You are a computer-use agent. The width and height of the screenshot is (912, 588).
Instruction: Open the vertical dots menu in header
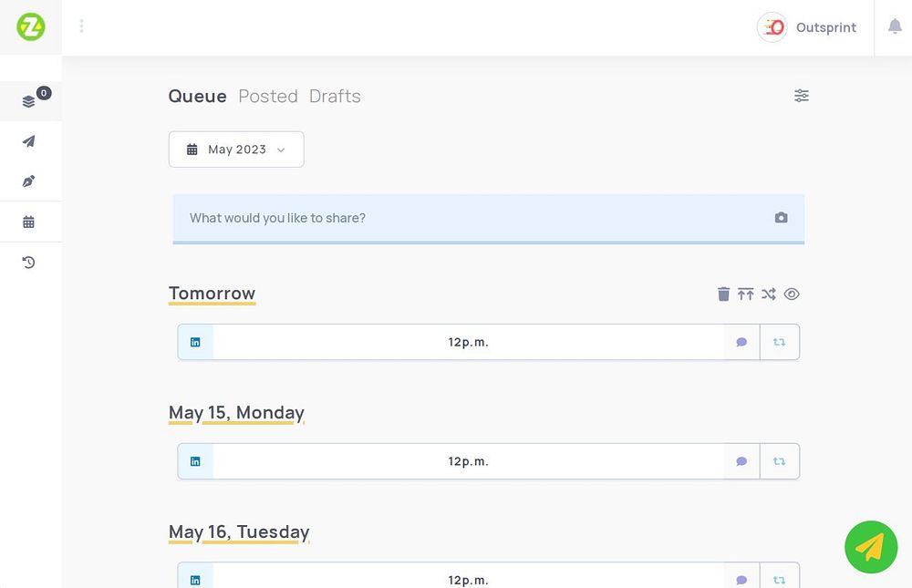81,26
